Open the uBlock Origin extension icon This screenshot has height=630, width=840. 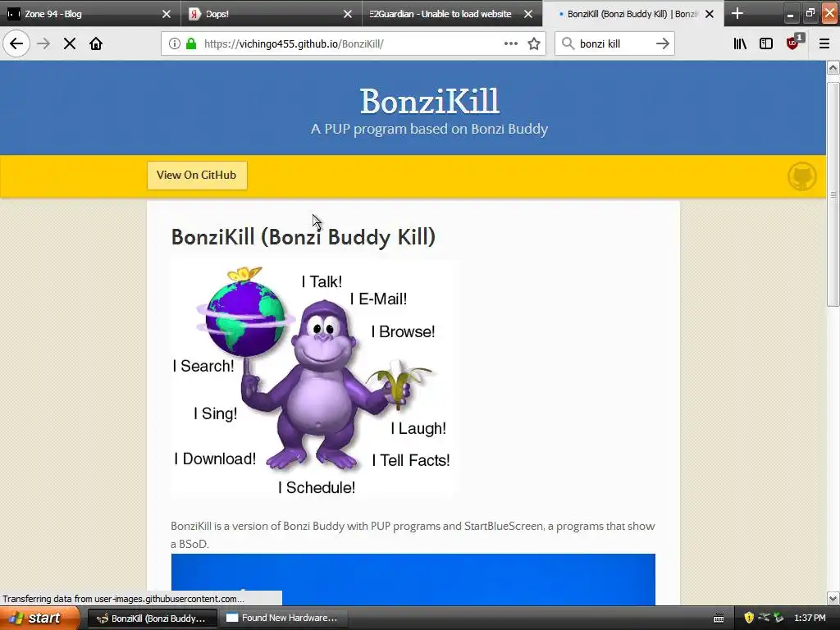tap(794, 43)
